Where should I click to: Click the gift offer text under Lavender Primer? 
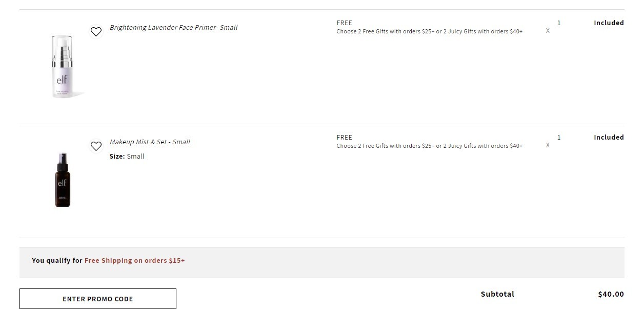coord(429,31)
